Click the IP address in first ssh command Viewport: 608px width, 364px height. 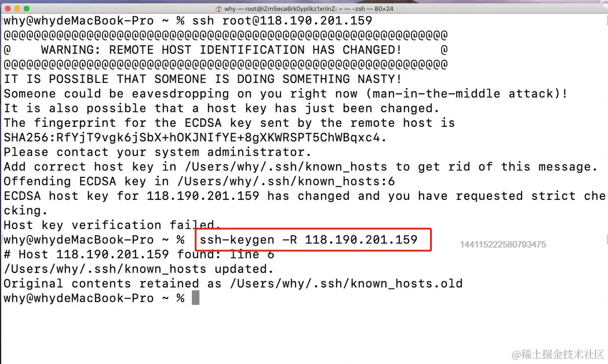point(313,20)
